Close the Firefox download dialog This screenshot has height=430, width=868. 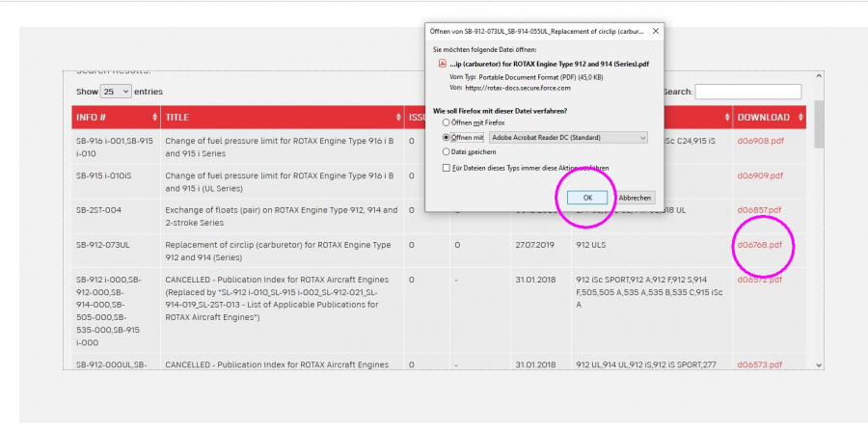(x=656, y=32)
